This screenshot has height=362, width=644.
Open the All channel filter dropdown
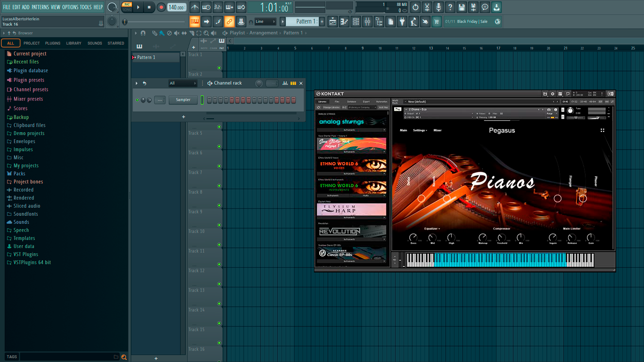(183, 83)
